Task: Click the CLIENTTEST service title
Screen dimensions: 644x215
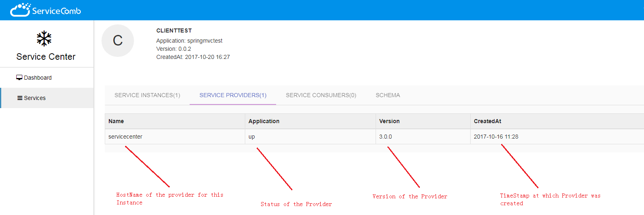Action: click(174, 30)
